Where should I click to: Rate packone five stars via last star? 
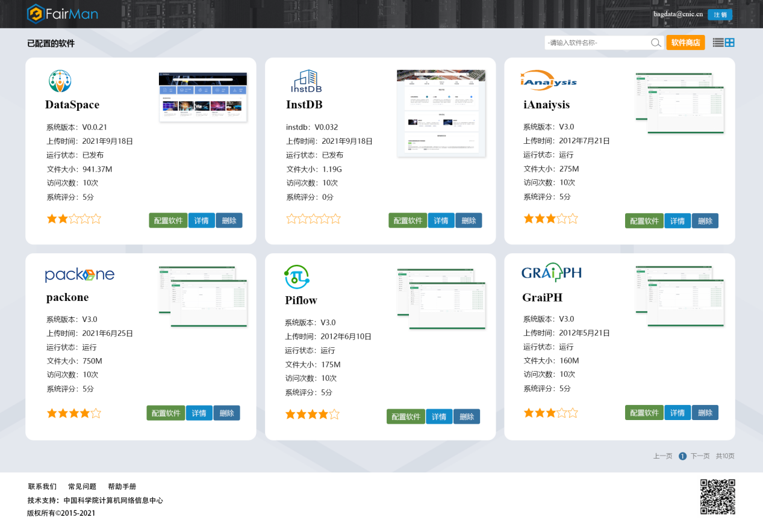(95, 413)
